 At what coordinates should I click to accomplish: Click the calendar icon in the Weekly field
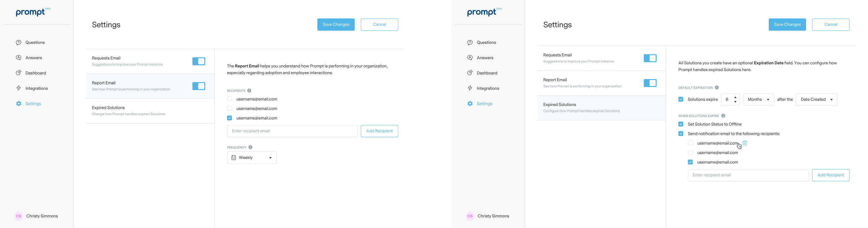point(233,158)
